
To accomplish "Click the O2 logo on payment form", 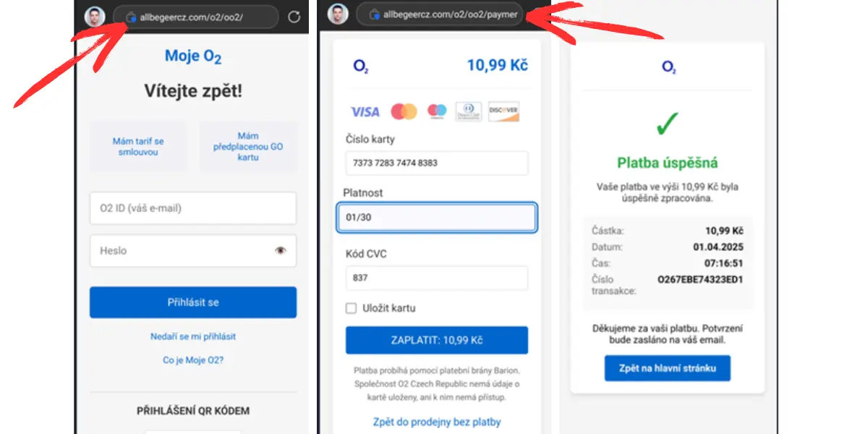I will click(361, 66).
